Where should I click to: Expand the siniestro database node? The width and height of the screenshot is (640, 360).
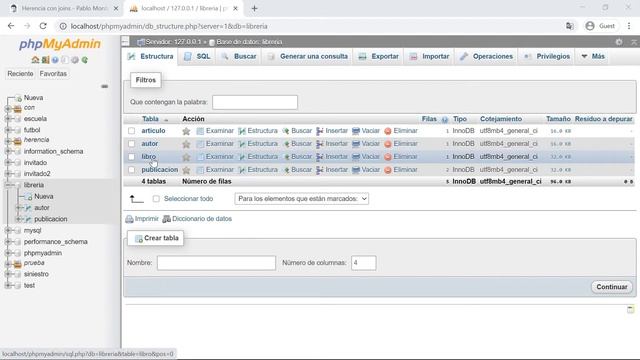pyautogui.click(x=8, y=274)
